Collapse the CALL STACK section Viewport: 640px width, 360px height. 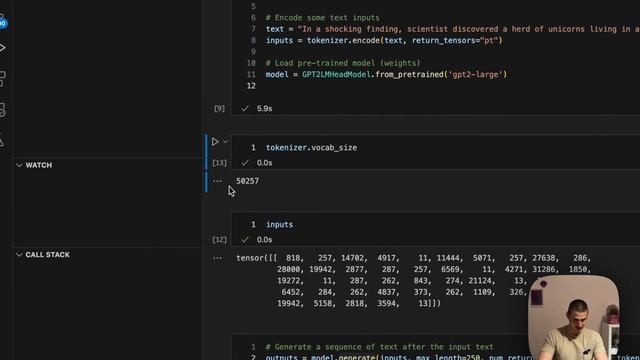pyautogui.click(x=19, y=255)
